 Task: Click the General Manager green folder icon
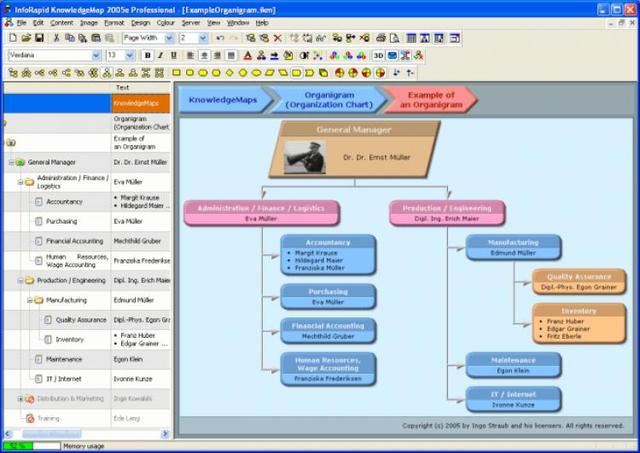20,162
